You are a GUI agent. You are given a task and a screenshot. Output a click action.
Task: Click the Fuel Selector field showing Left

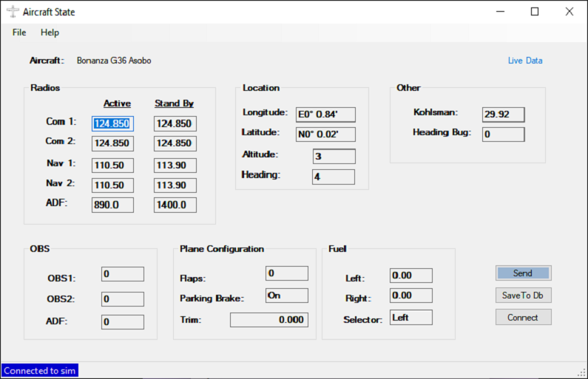pos(411,317)
